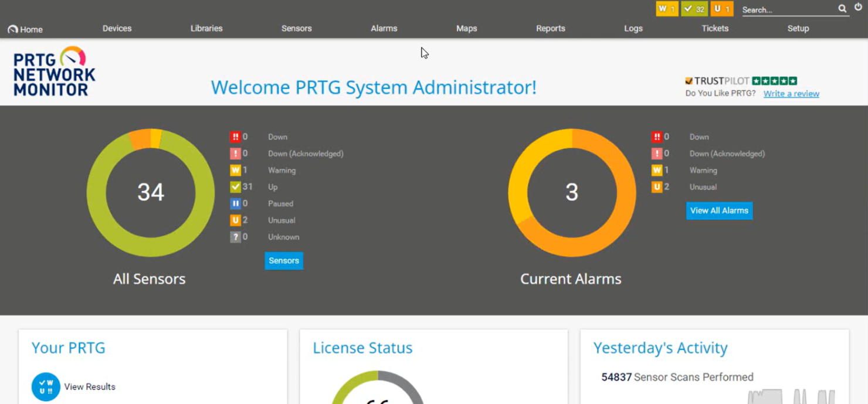Click Unusual U icon in Current Alarms legend
The height and width of the screenshot is (404, 868).
coord(657,187)
